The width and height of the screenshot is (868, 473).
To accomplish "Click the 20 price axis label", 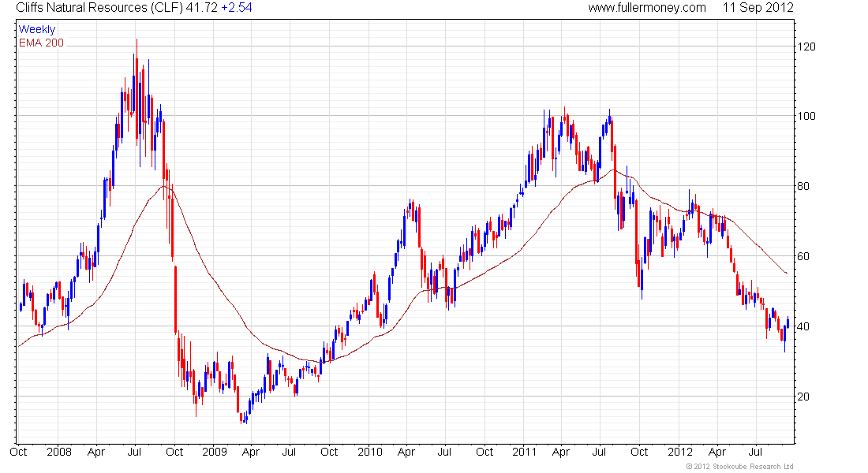I will (x=803, y=397).
